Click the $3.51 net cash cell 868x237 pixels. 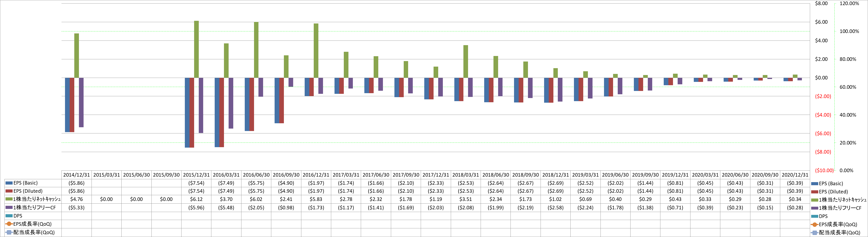pos(466,199)
